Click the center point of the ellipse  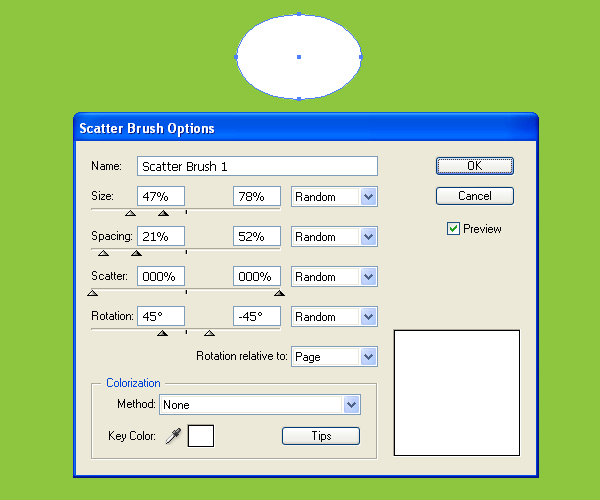point(299,57)
